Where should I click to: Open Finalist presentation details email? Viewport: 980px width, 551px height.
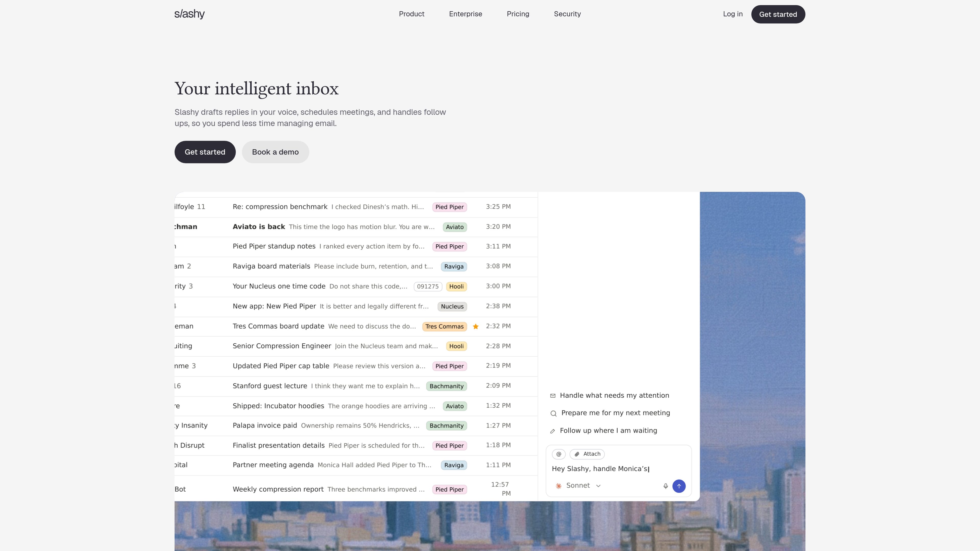(x=356, y=446)
